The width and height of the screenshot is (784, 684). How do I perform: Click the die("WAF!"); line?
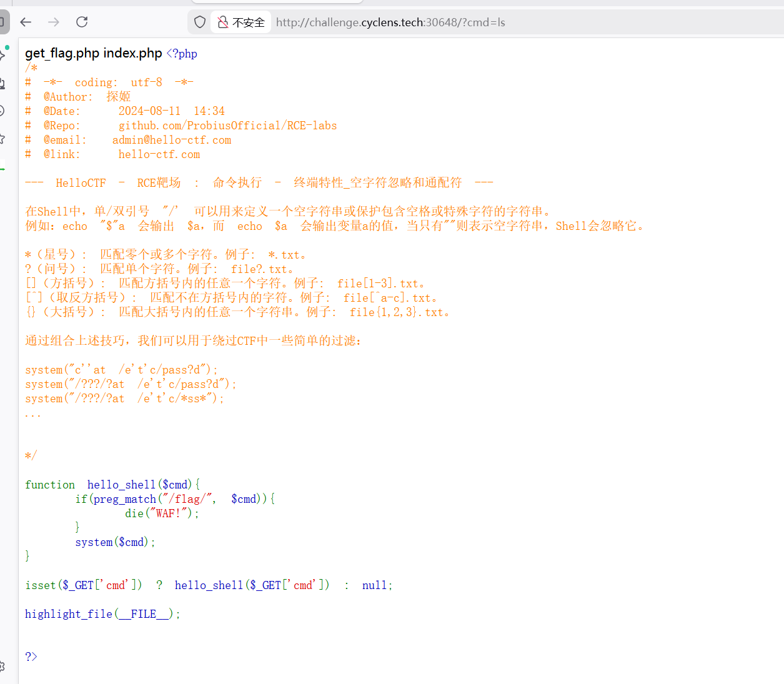pyautogui.click(x=162, y=513)
